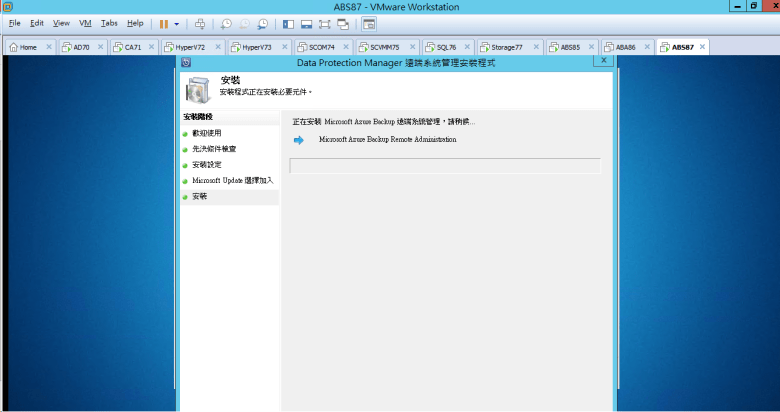Screen dimensions: 780x412
Task: Open the File menu
Action: coord(14,23)
